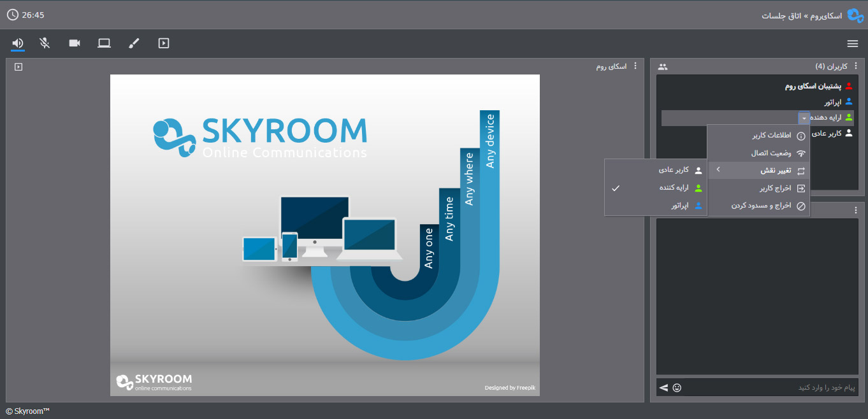The height and width of the screenshot is (419, 868).
Task: Select اخراج کاربر to kick the user
Action: pyautogui.click(x=759, y=188)
